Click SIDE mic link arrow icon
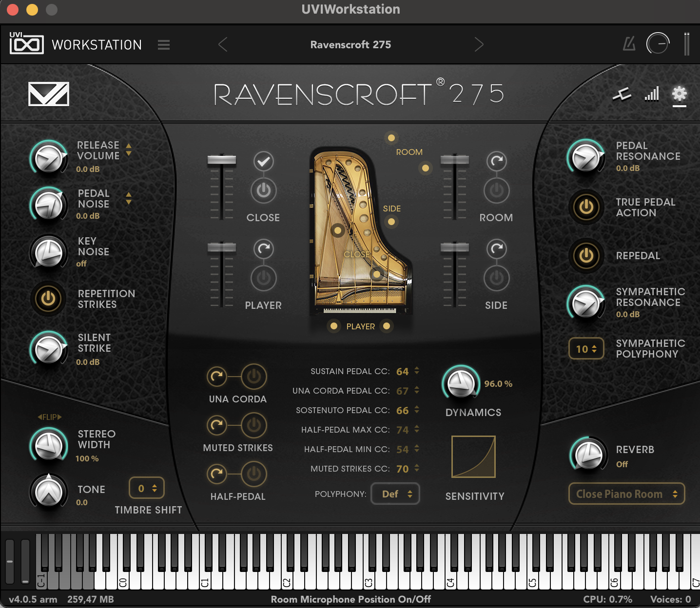The image size is (700, 608). coord(497,249)
